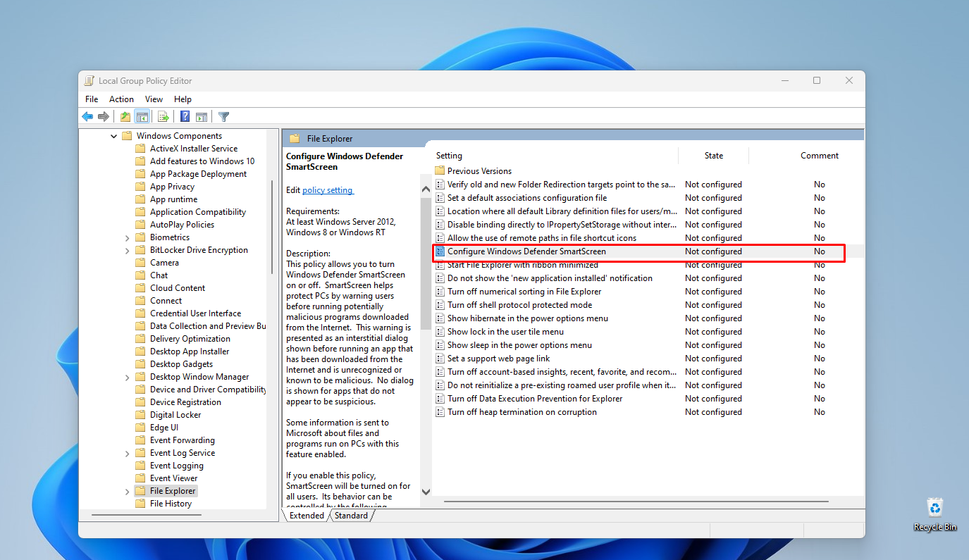Expand the Desktop Window Manager node

128,377
